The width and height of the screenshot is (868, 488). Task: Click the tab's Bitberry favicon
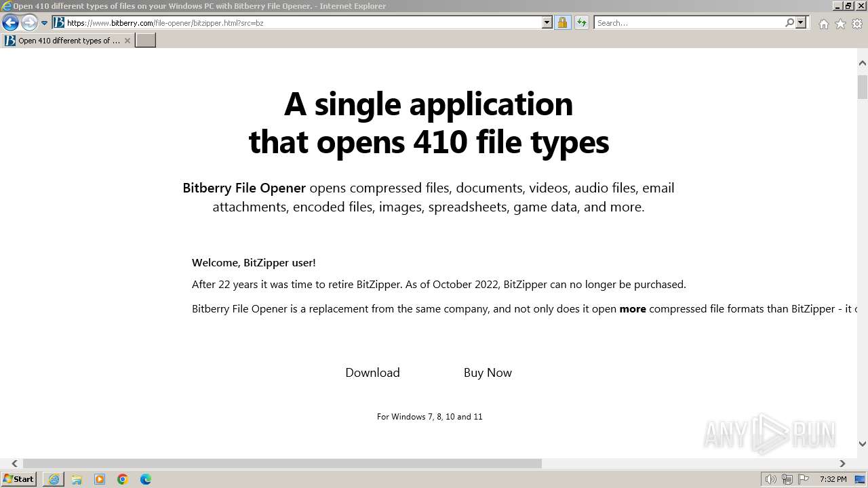10,41
